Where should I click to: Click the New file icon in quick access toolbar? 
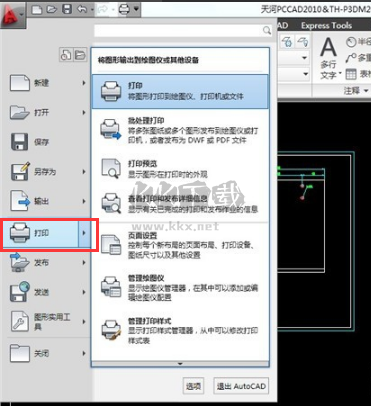(x=37, y=9)
